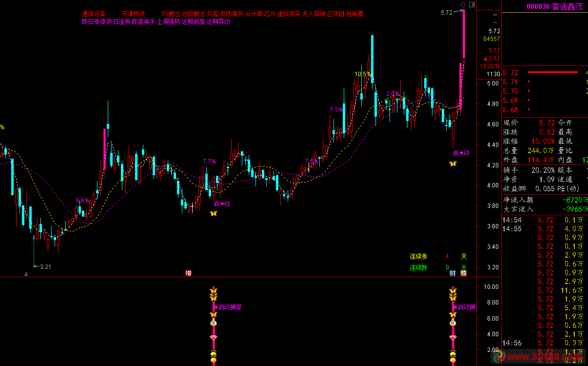Click the left 启★动 signal text
588x366 pixels.
click(222, 204)
